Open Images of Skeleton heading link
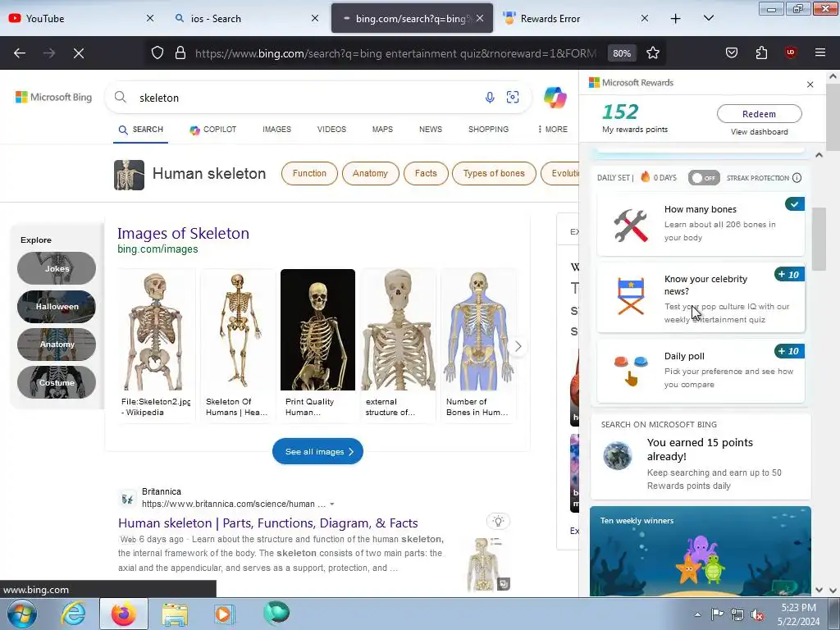840x630 pixels. pyautogui.click(x=183, y=233)
